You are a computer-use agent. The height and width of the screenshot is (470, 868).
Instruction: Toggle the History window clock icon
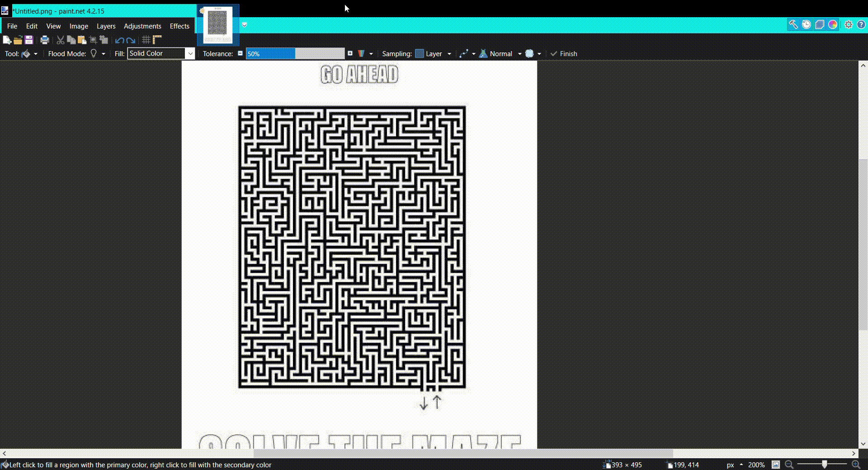tap(807, 24)
